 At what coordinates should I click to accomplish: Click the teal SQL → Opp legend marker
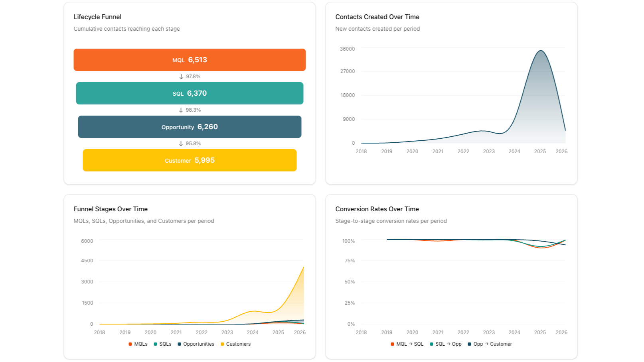431,344
